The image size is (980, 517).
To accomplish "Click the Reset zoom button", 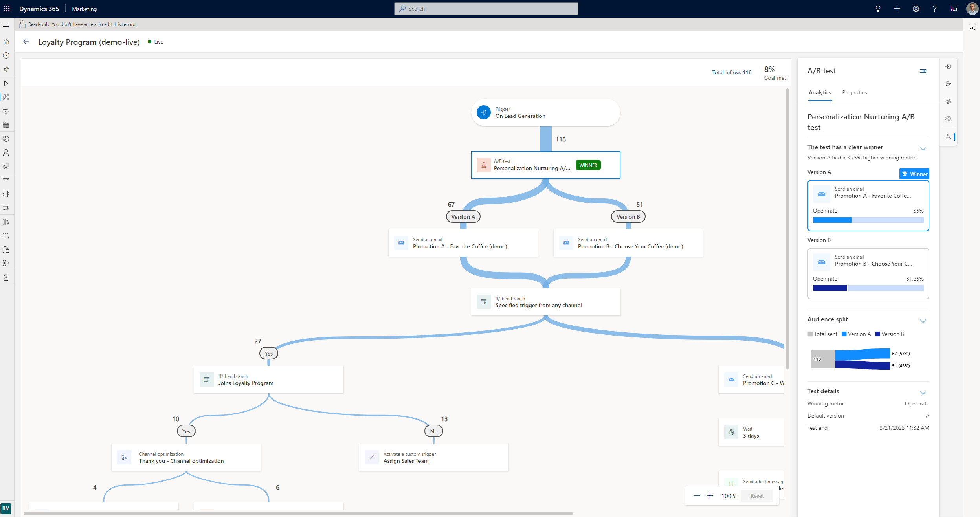I will pyautogui.click(x=757, y=495).
